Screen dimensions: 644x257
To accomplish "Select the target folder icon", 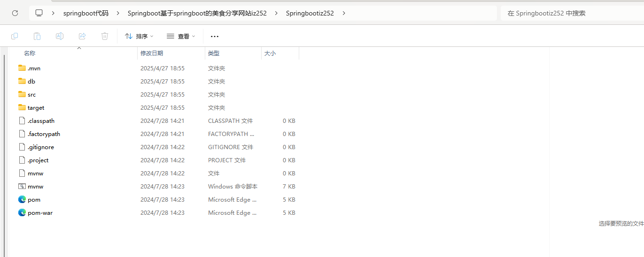I will tap(22, 107).
